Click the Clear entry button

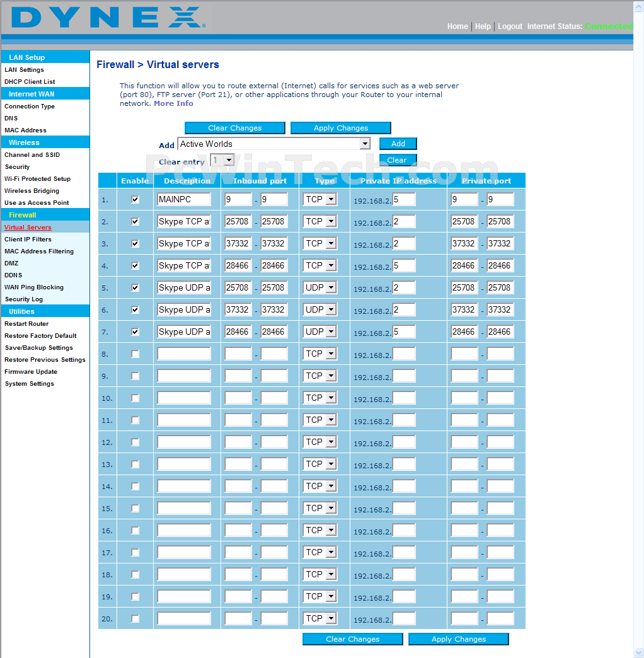[398, 160]
